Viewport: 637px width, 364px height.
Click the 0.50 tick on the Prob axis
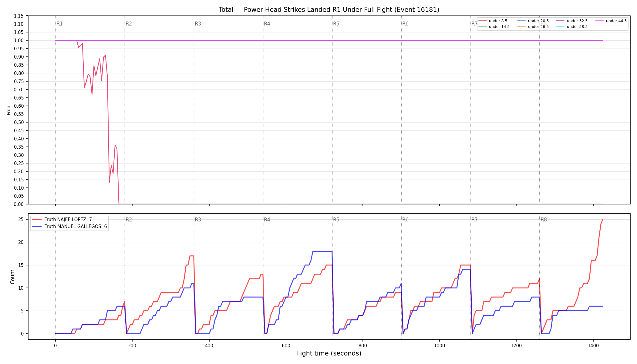point(19,122)
